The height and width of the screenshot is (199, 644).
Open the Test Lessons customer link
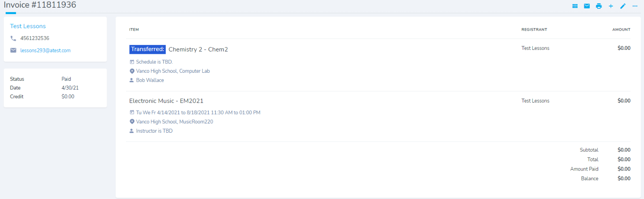[x=28, y=26]
